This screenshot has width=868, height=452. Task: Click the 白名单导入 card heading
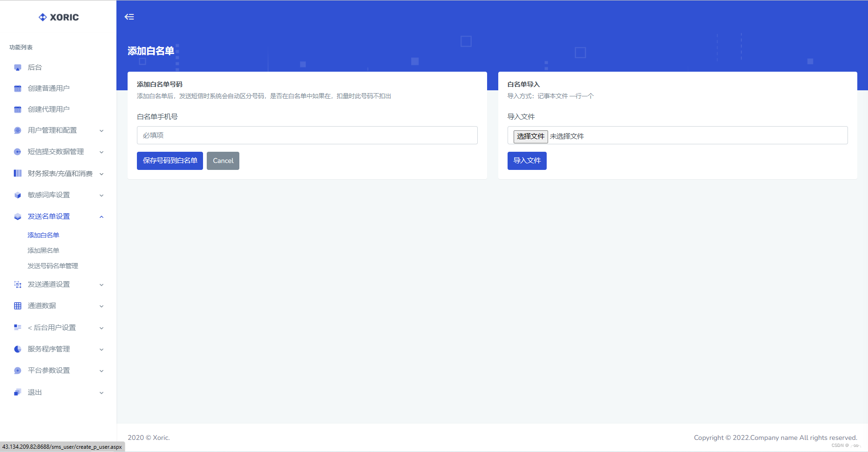(x=523, y=84)
